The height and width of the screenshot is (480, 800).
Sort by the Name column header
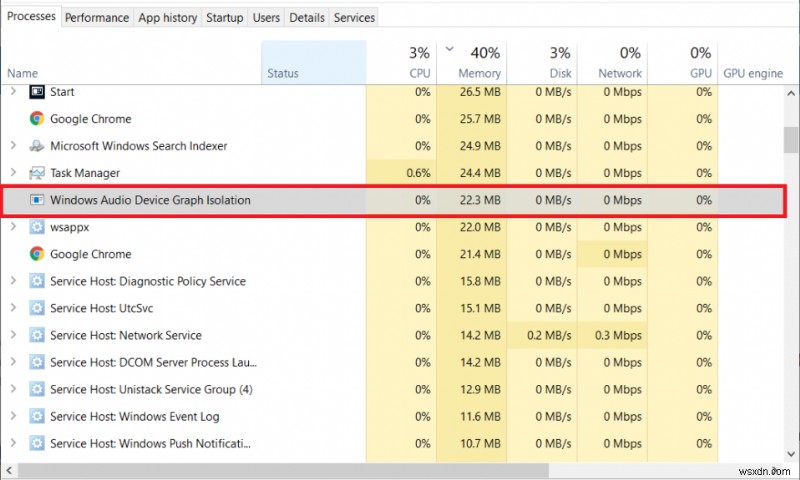click(132, 63)
